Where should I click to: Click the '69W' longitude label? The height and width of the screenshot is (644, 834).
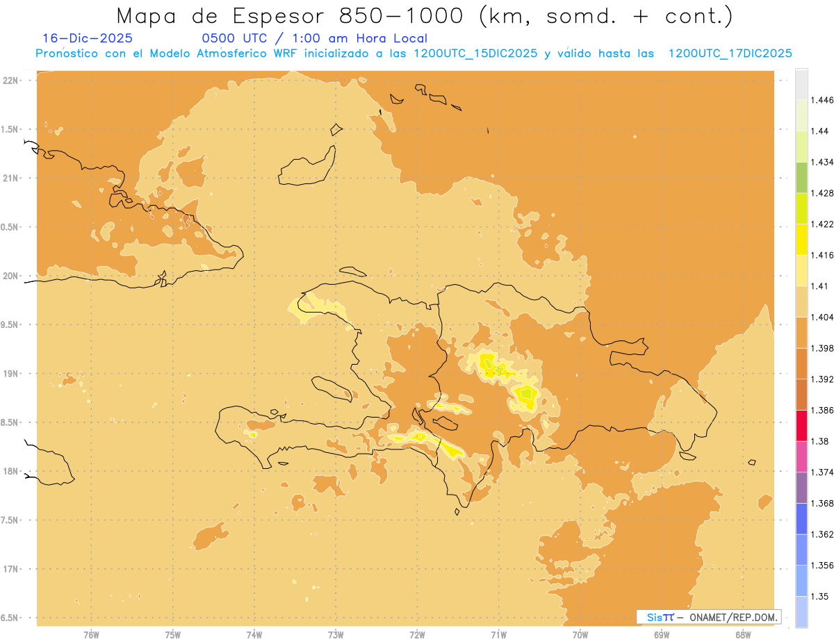click(x=662, y=634)
